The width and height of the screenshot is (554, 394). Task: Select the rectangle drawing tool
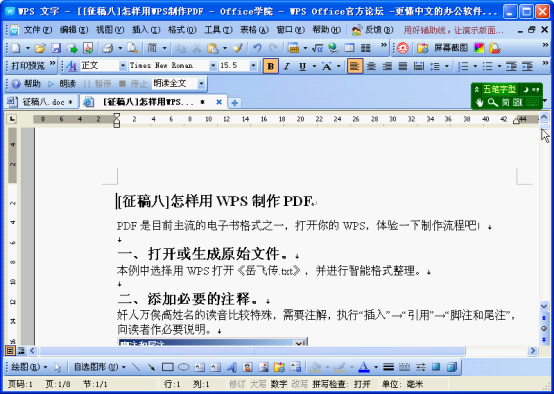[167, 367]
